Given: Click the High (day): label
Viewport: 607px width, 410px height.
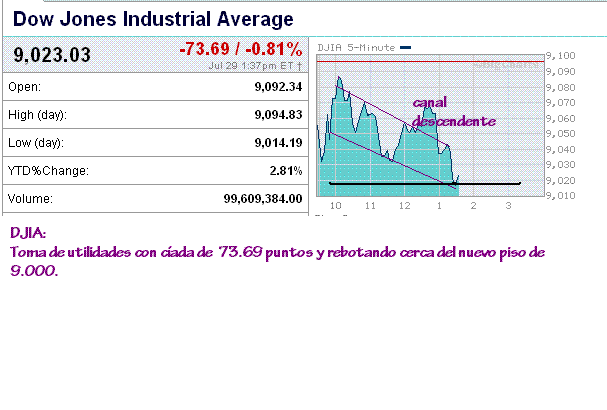Looking at the screenshot, I should [x=37, y=115].
